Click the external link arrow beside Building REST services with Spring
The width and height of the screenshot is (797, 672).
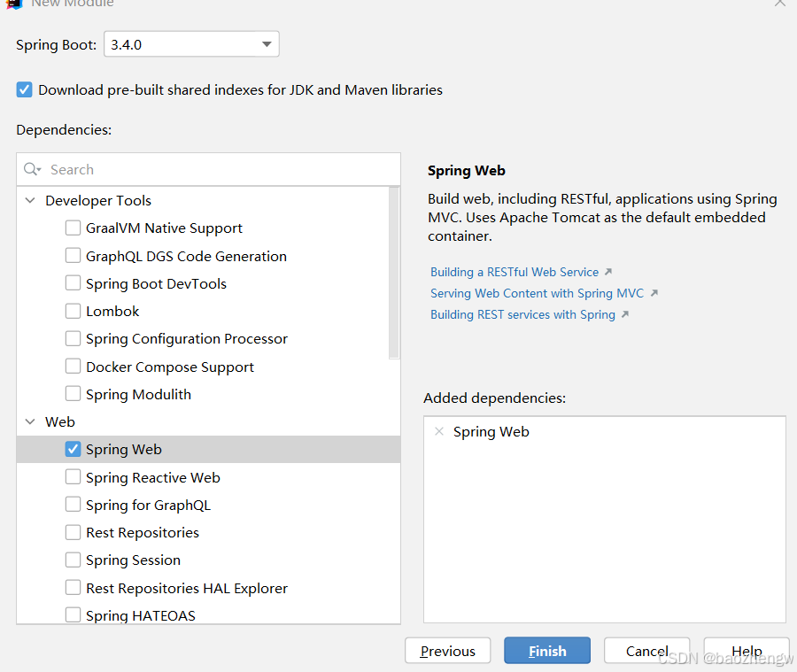[x=623, y=314]
